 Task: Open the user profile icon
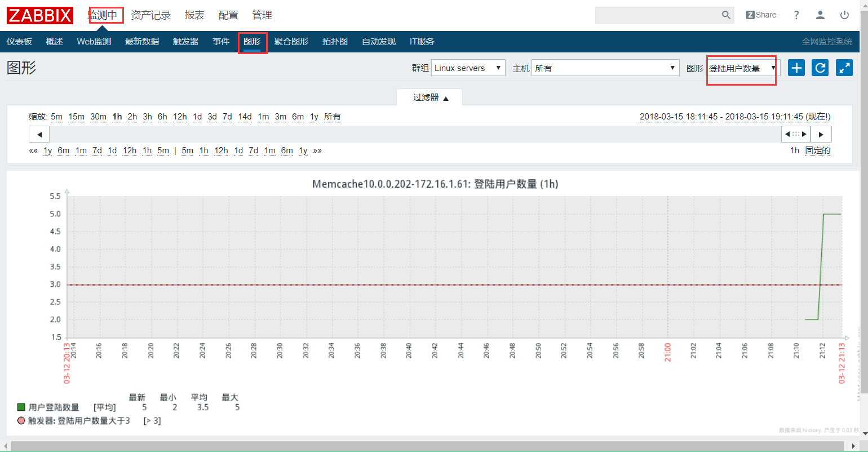click(821, 15)
